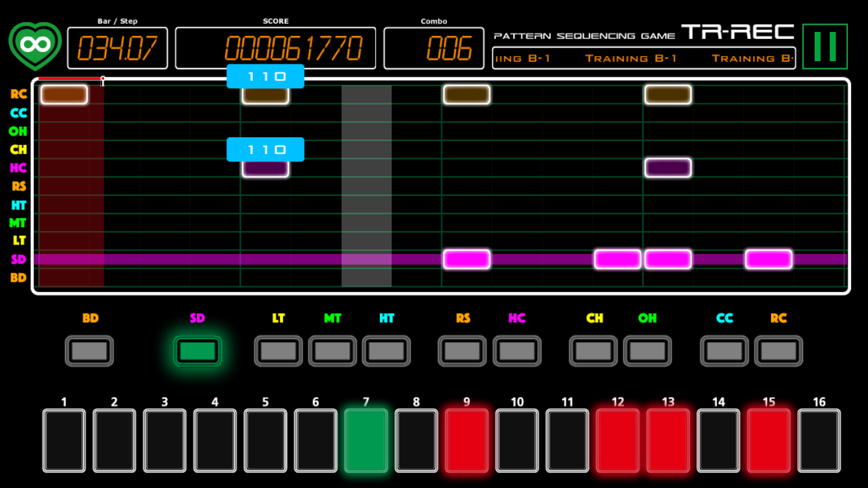Click the SD note at step 9
The height and width of the screenshot is (488, 868).
point(467,259)
